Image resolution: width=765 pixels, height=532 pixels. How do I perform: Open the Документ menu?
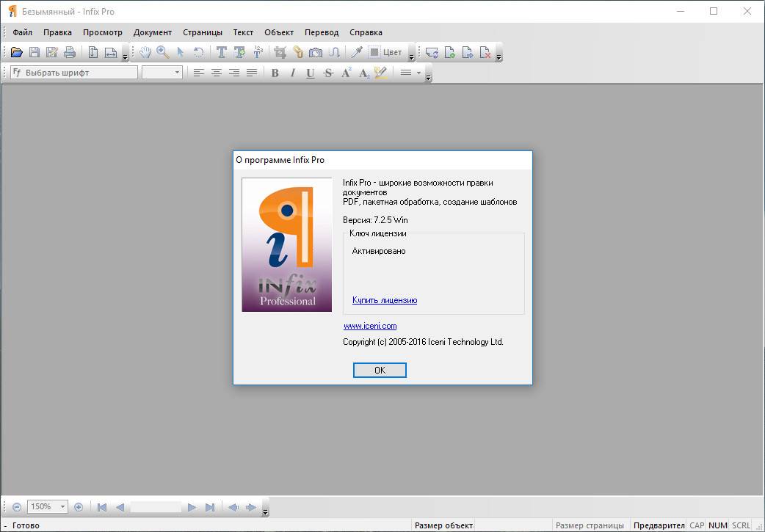tap(153, 32)
